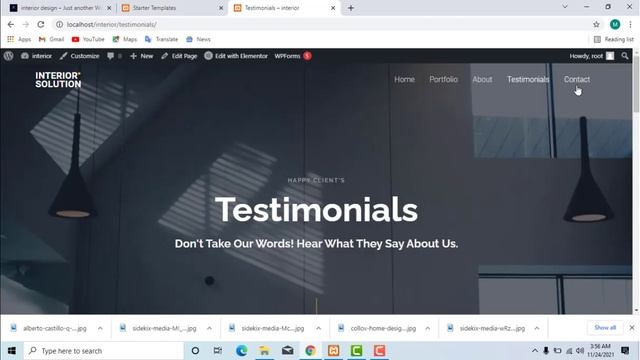Click the admin bar search magnifier
The width and height of the screenshot is (640, 360).
click(x=625, y=56)
